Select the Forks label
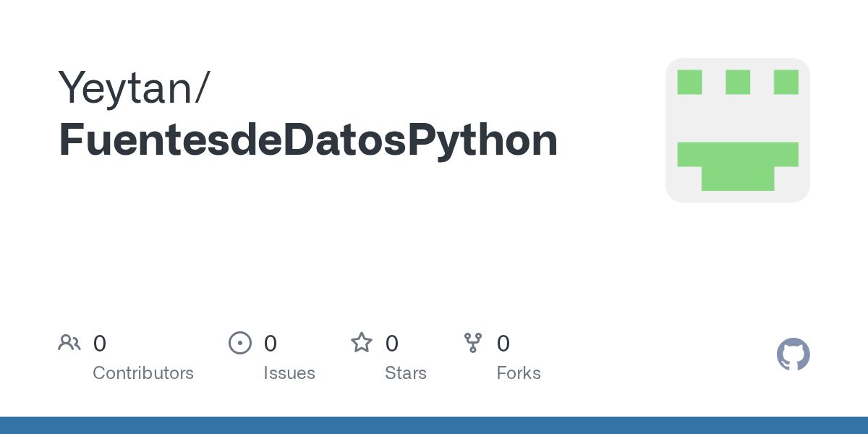The image size is (868, 434). click(x=519, y=373)
